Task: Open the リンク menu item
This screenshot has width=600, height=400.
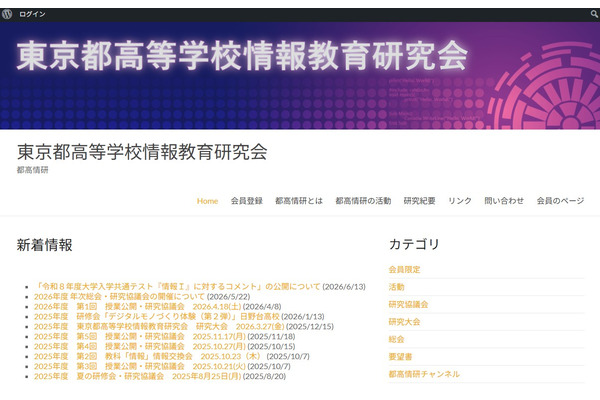Action: 460,201
